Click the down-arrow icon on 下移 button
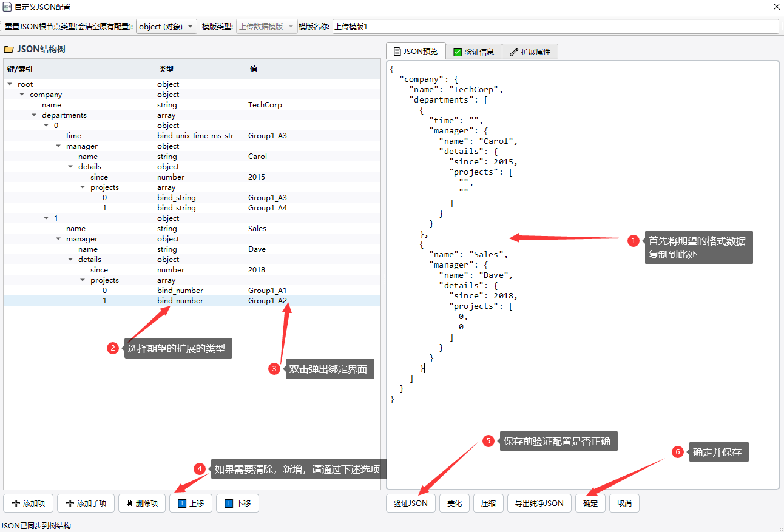Viewport: 784px width, 532px height. pyautogui.click(x=228, y=503)
